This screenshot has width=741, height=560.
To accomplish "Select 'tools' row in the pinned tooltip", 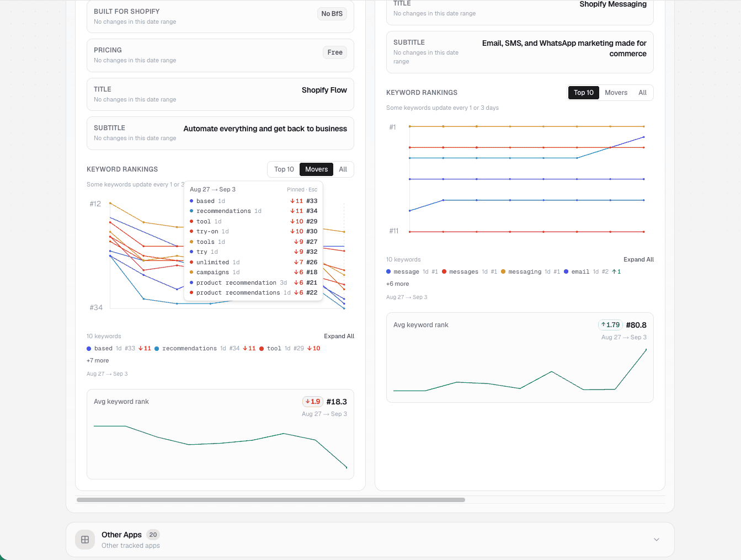I will (253, 242).
